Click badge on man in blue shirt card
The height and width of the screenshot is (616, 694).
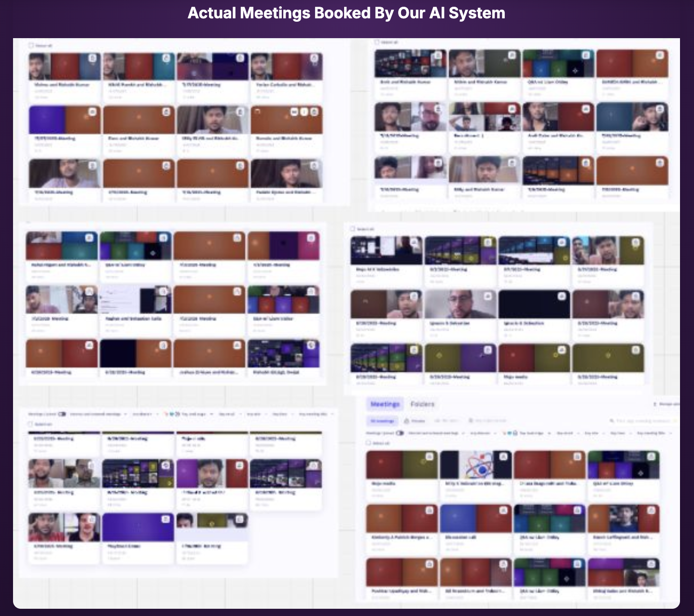pos(651,510)
